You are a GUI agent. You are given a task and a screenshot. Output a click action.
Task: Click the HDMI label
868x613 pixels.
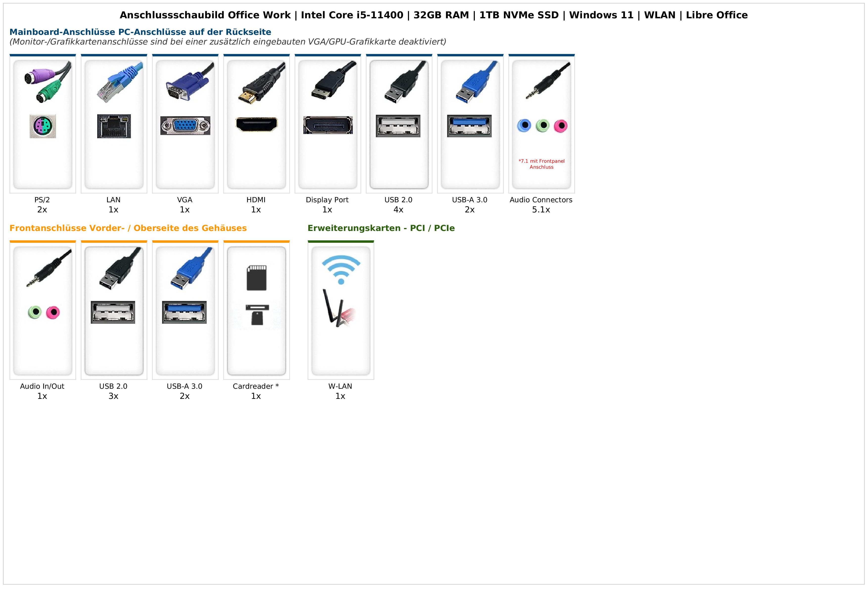pyautogui.click(x=256, y=200)
